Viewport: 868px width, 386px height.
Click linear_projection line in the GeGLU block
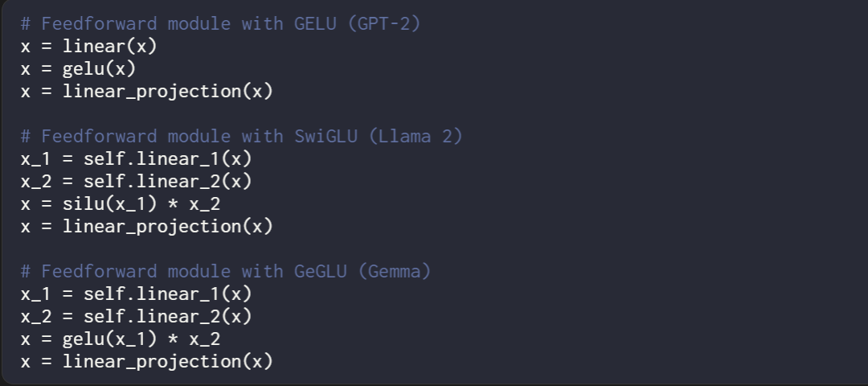coord(147,362)
